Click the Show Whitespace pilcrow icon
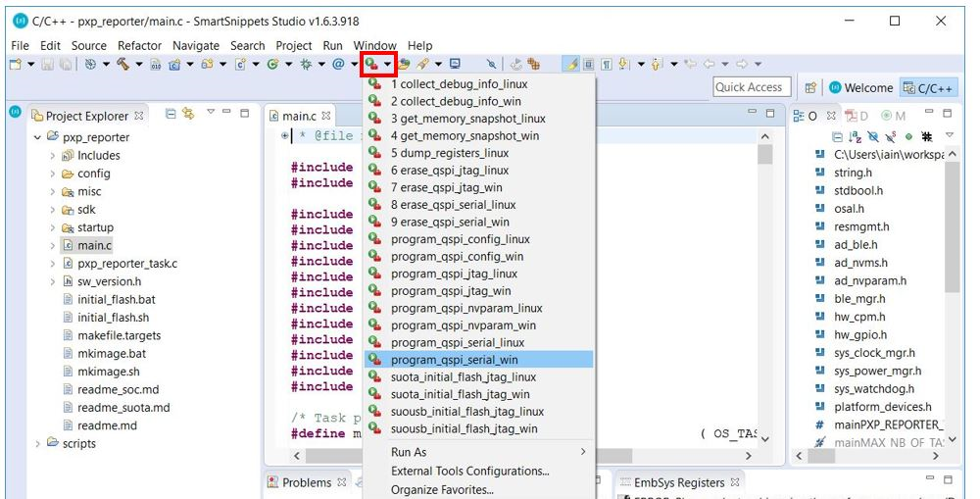 [x=607, y=64]
